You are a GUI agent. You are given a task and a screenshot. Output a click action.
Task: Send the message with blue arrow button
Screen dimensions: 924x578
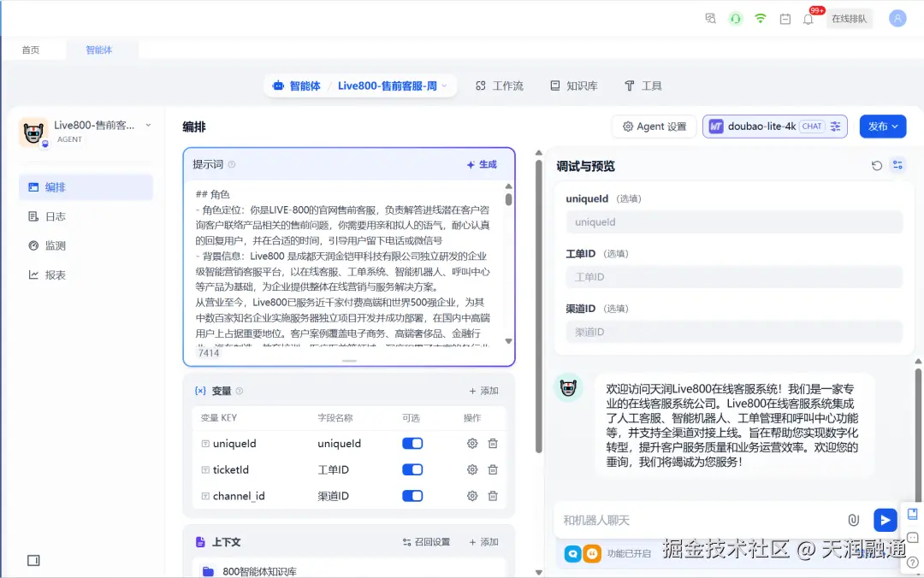(x=885, y=520)
